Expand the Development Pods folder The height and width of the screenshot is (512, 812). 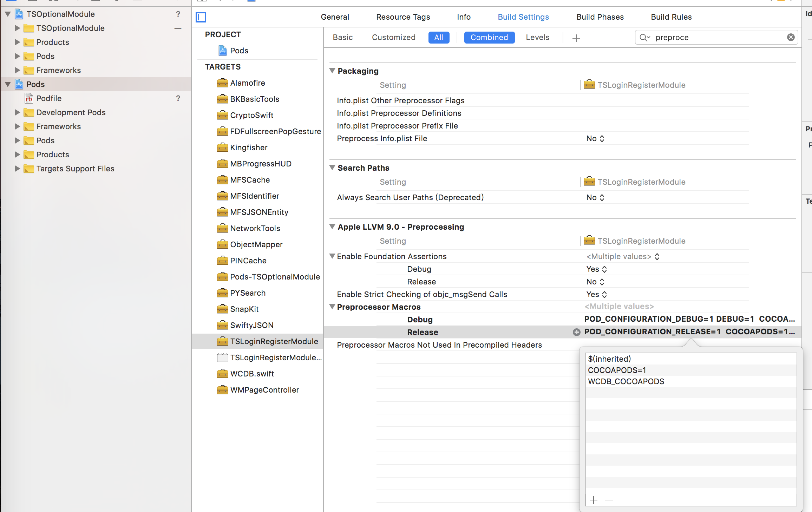18,112
